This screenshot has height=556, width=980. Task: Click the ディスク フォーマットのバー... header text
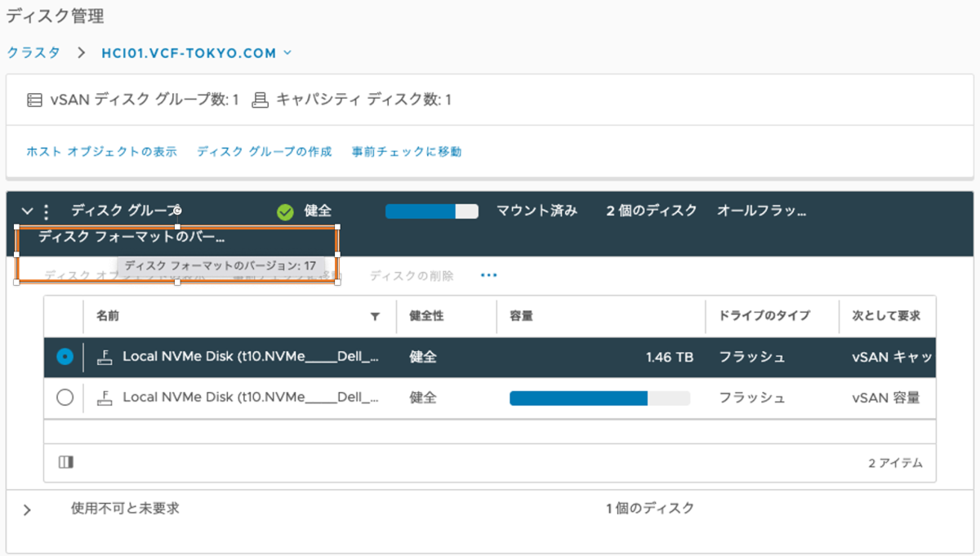point(131,238)
